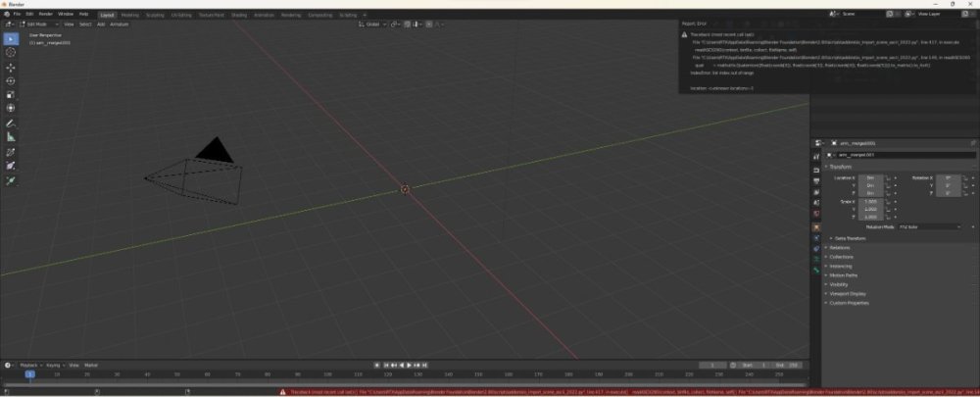Pick the Scale tool in toolbar
Screen dimensions: 980x397
click(x=11, y=94)
